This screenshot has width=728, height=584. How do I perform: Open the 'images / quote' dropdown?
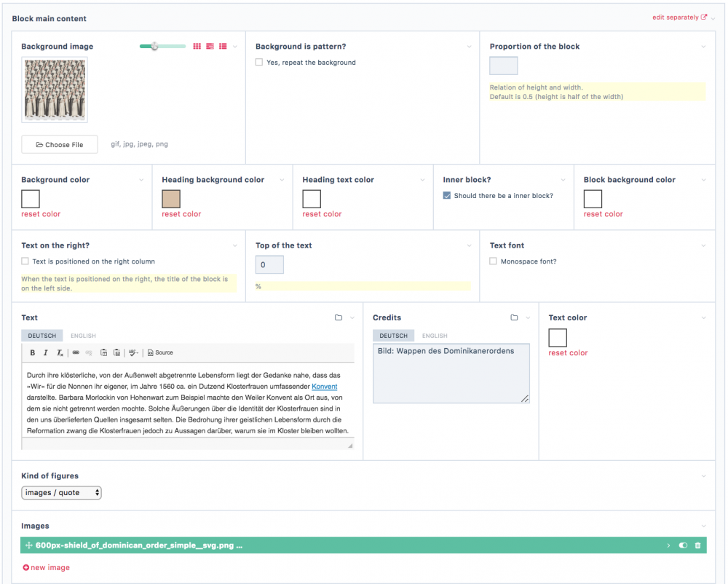coord(62,493)
